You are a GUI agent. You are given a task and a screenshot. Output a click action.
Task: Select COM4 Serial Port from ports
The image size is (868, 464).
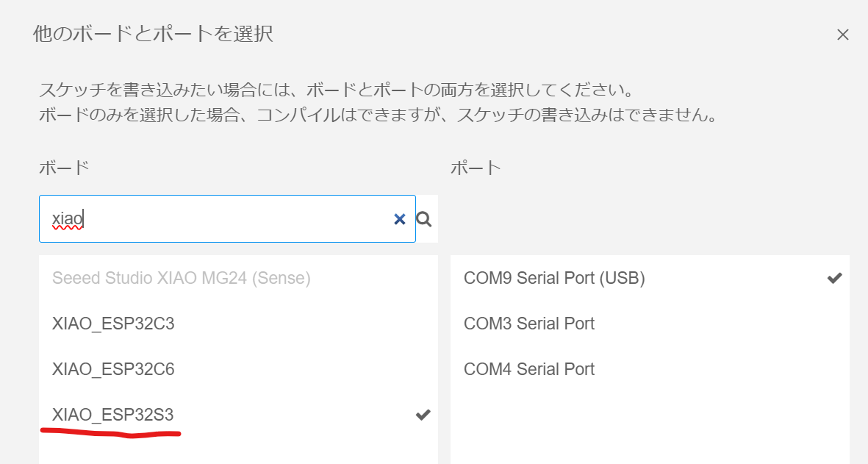tap(650, 368)
